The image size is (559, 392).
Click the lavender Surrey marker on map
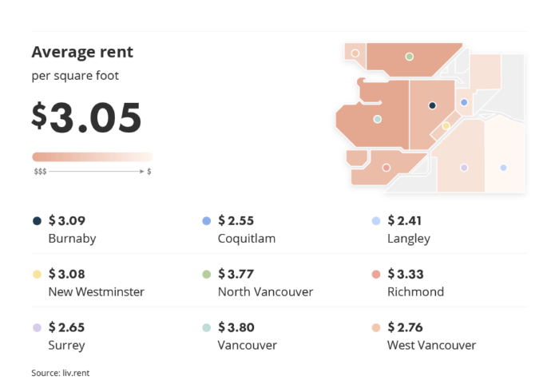(x=464, y=168)
